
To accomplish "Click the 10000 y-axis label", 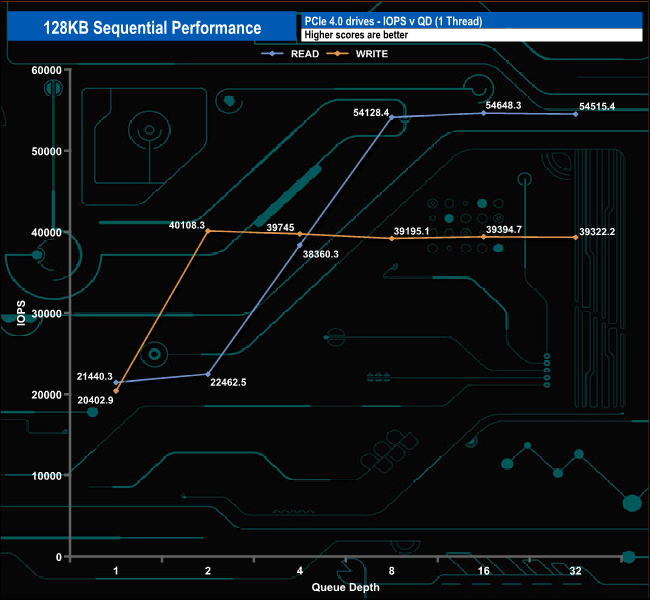I will [46, 476].
